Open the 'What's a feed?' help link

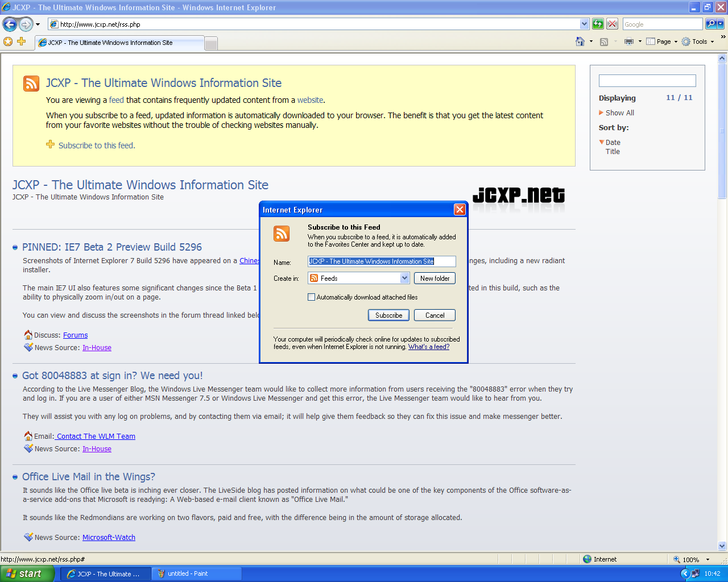pos(429,347)
